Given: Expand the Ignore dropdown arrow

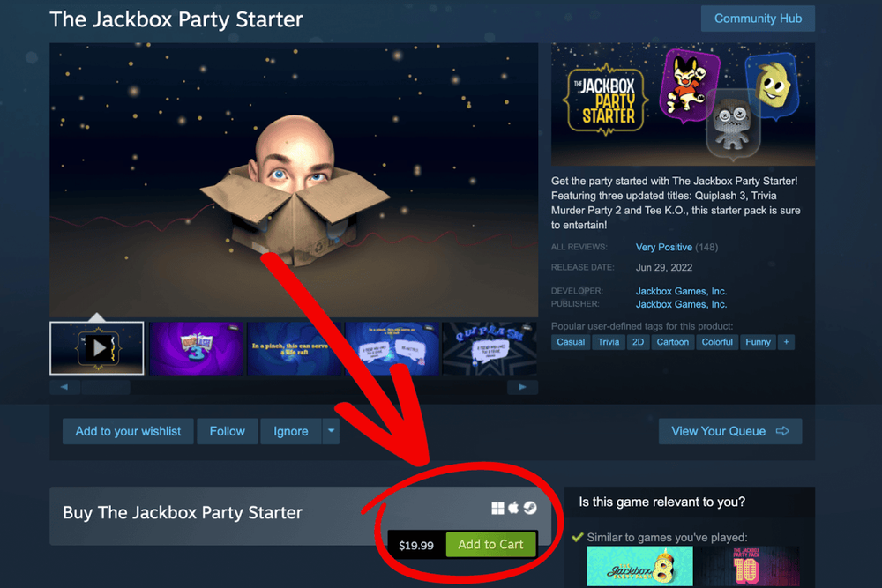Looking at the screenshot, I should (x=332, y=431).
